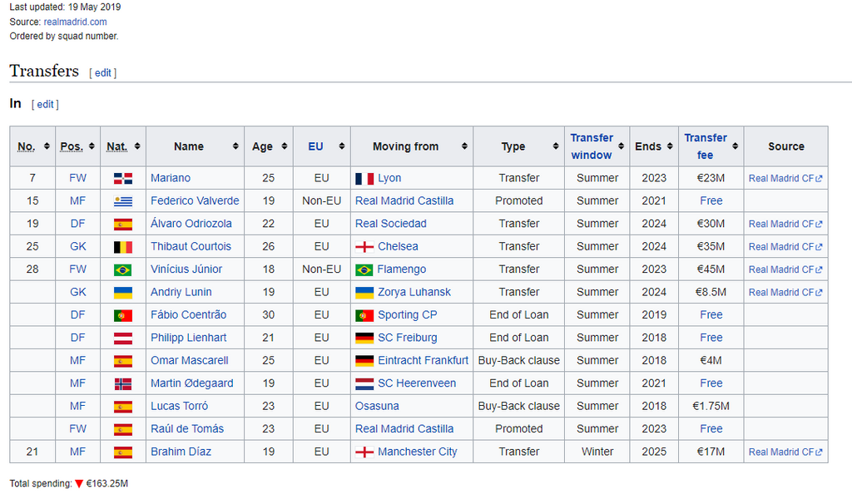Select Total spending €163.25M text
The width and height of the screenshot is (852, 504).
[x=69, y=483]
